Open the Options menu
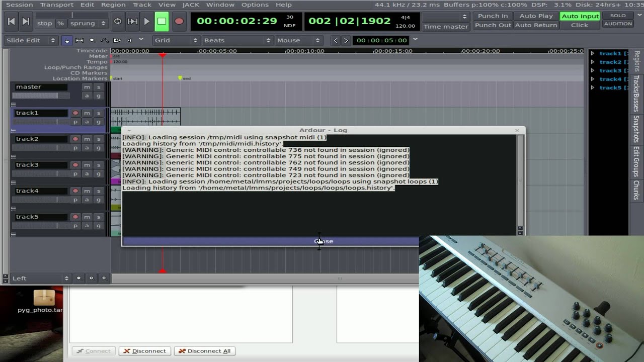 coord(255,5)
